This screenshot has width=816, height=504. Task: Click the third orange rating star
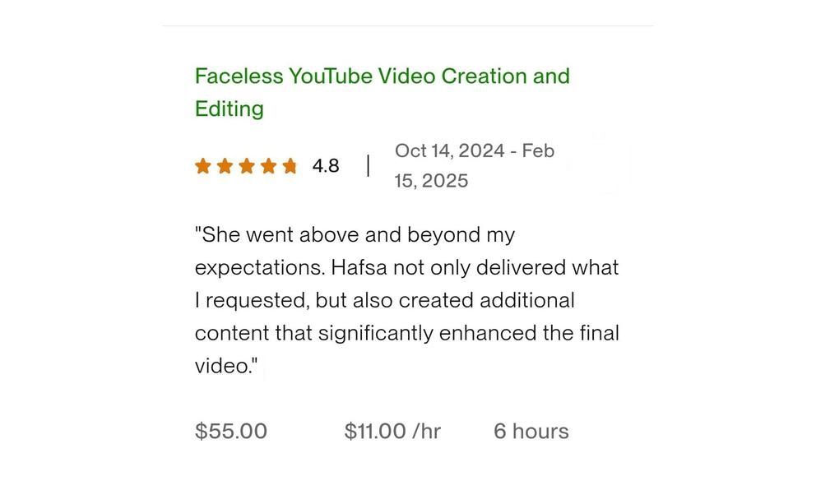246,167
